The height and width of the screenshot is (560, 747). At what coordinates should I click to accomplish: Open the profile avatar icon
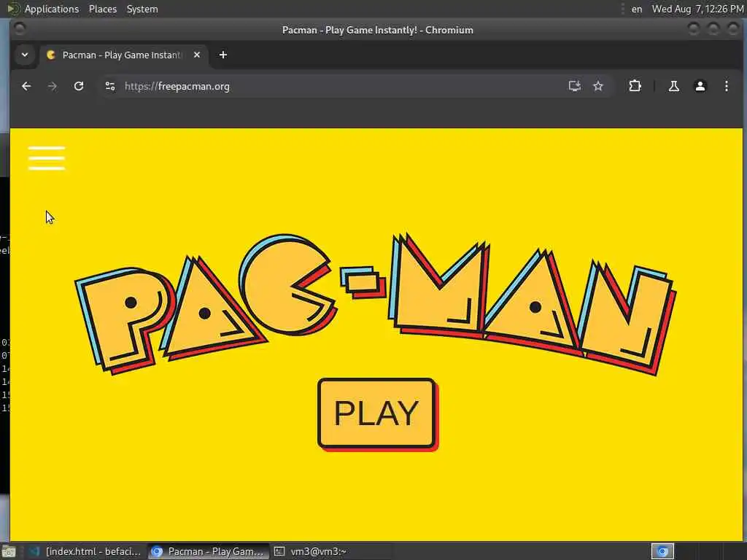pos(700,86)
